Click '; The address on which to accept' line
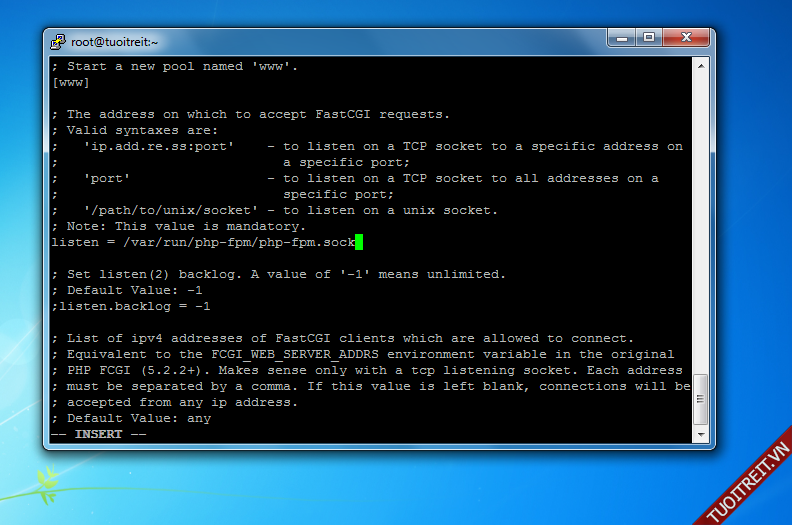Screen dimensions: 792x525 click(251, 115)
